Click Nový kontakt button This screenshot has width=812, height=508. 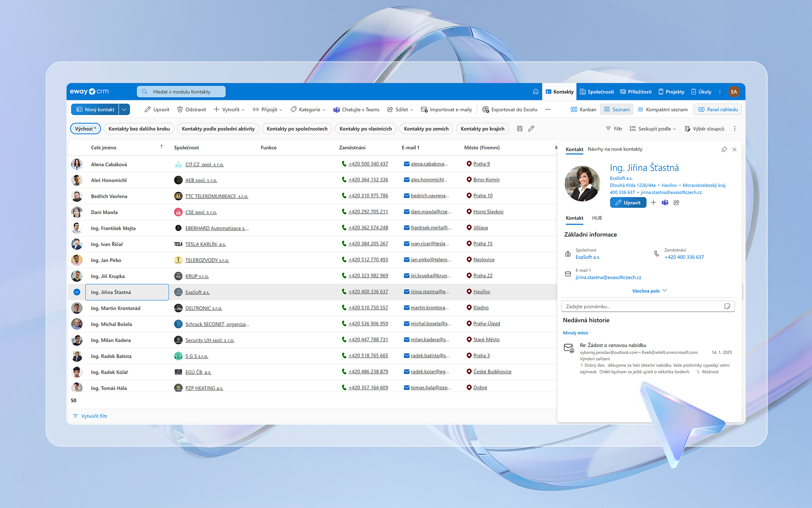click(x=95, y=109)
